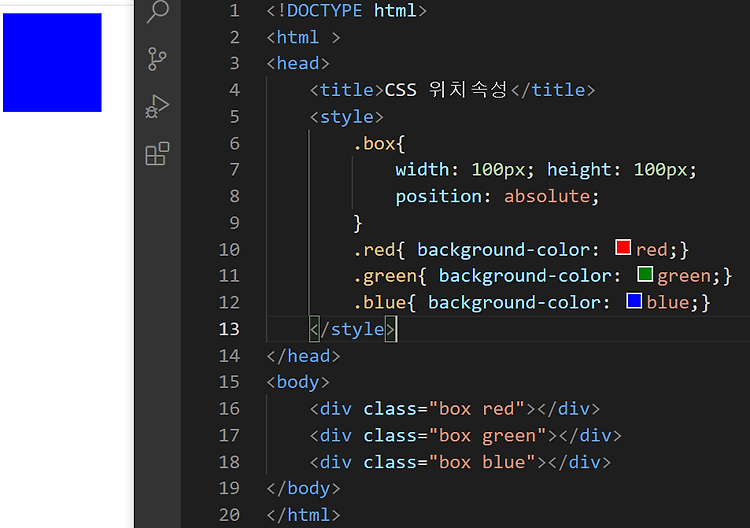
Task: Open the Source Control view
Action: click(157, 59)
